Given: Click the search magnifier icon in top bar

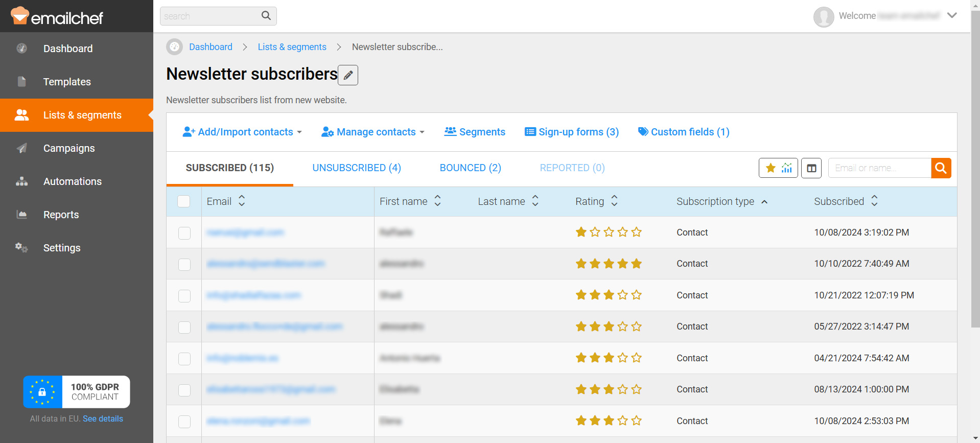Looking at the screenshot, I should (x=266, y=16).
